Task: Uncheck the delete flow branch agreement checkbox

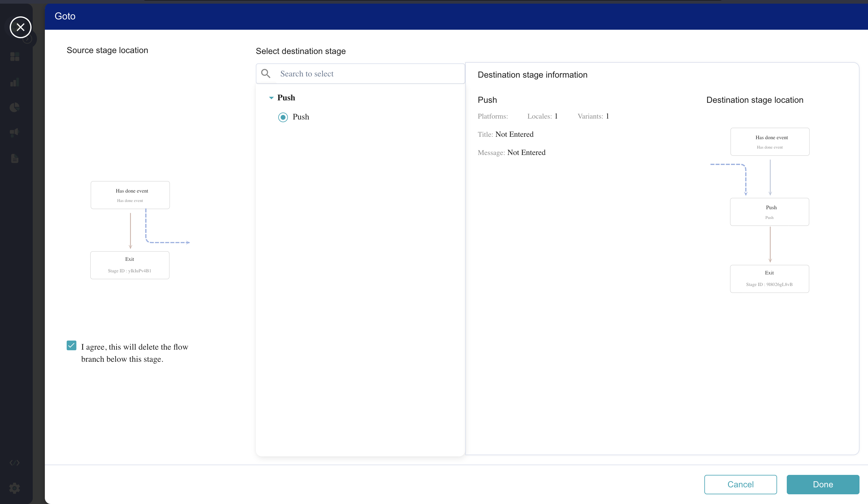Action: pos(71,345)
